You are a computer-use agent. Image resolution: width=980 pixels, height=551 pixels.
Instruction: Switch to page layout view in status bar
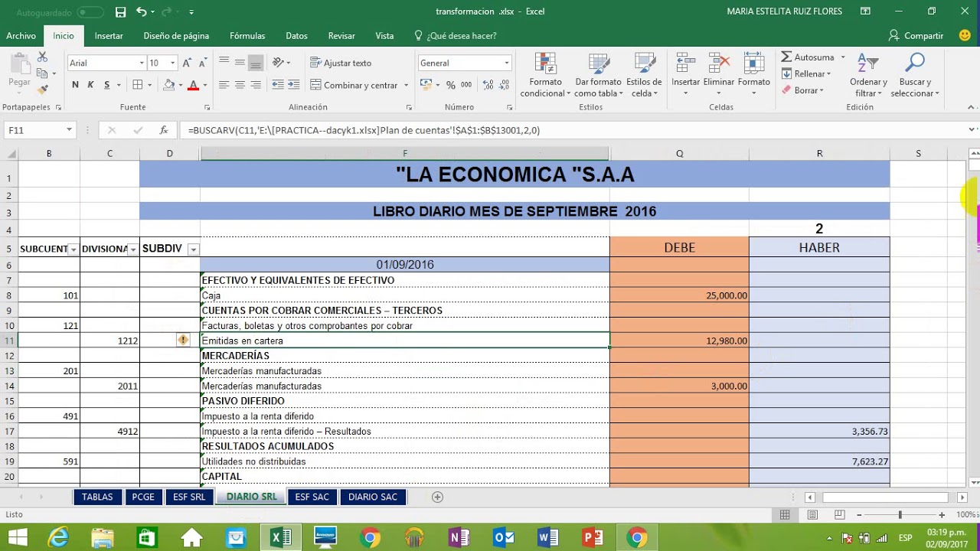click(812, 515)
